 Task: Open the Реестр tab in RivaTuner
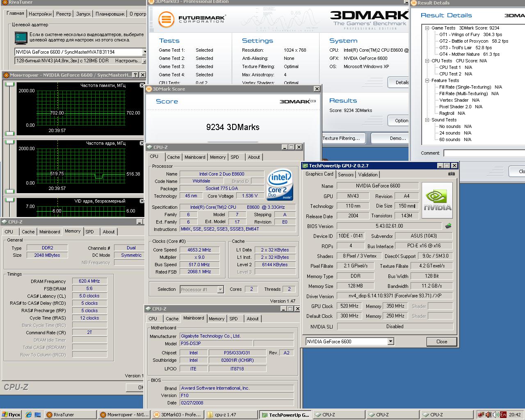(64, 14)
